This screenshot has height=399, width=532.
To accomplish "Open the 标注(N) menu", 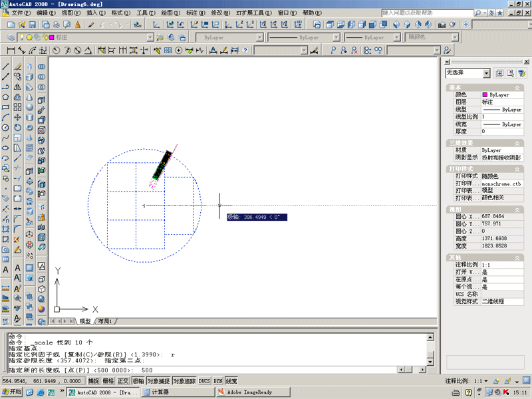I will click(196, 13).
